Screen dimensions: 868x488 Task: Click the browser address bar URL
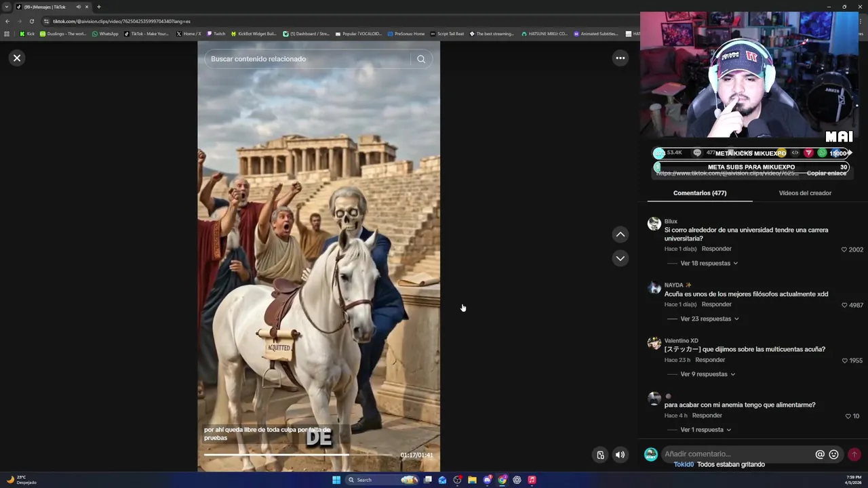[x=122, y=21]
